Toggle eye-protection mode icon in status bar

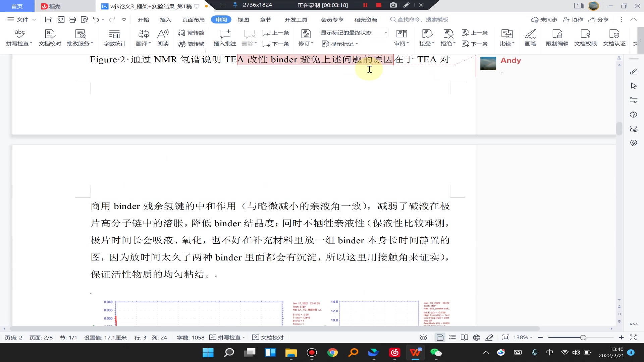point(424,338)
